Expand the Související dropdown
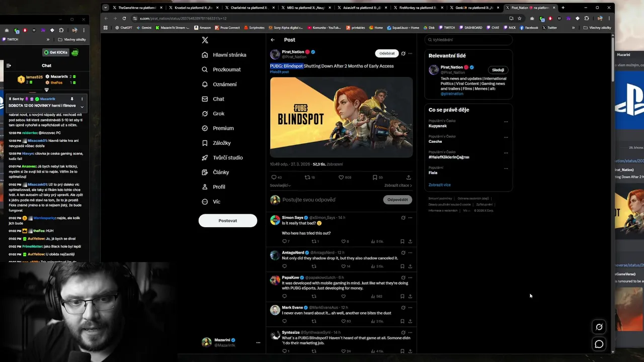 (x=280, y=186)
